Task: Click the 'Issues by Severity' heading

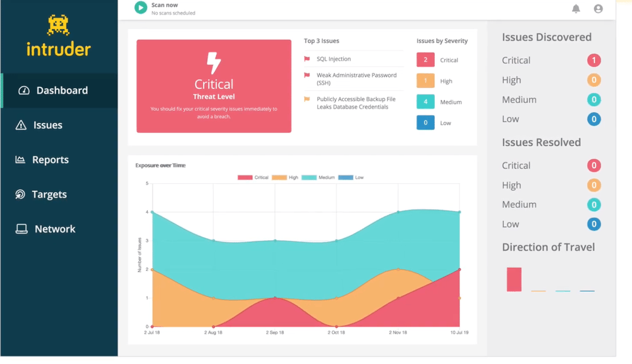Action: tap(442, 40)
